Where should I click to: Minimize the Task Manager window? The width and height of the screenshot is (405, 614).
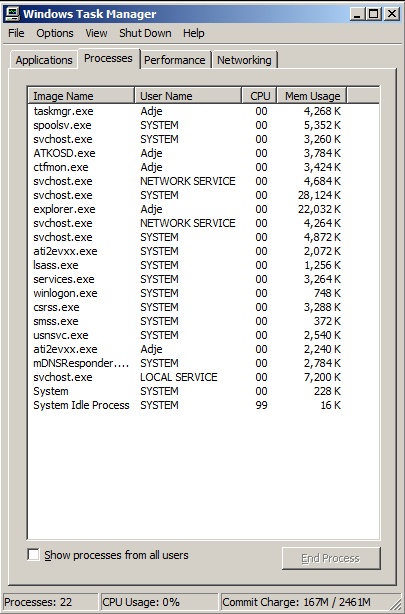[x=357, y=14]
